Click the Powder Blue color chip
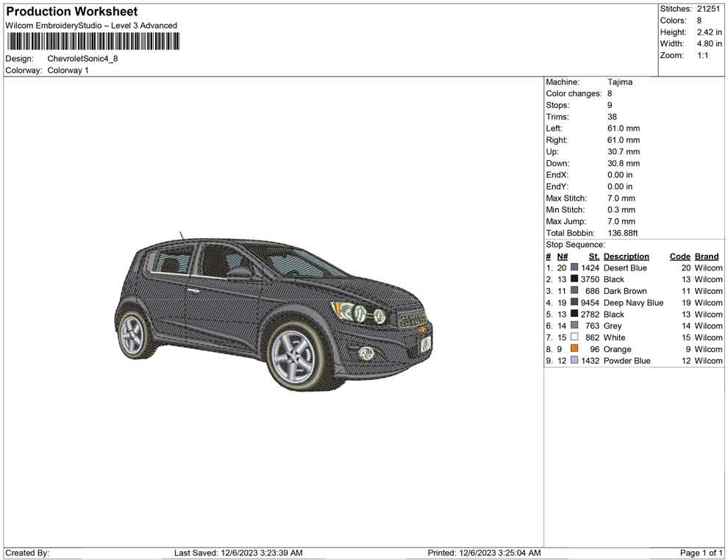This screenshot has width=728, height=560. [x=574, y=361]
